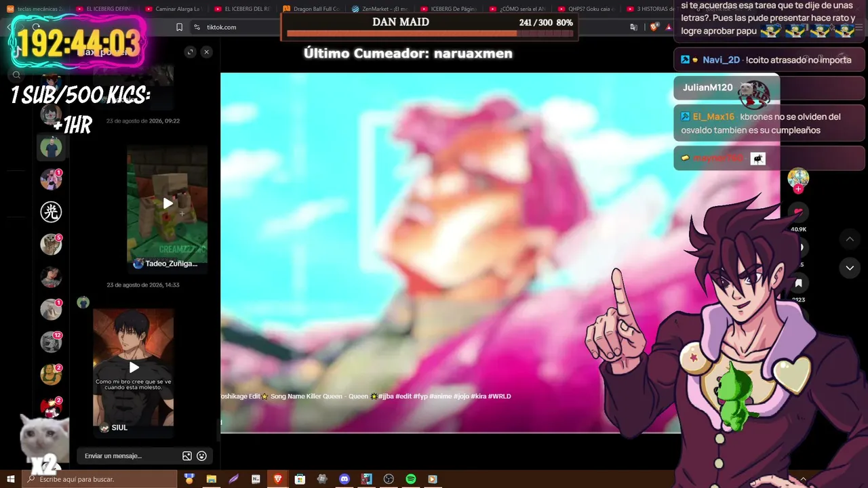
Task: Select the currently highlighted chat avatar
Action: coord(51,147)
